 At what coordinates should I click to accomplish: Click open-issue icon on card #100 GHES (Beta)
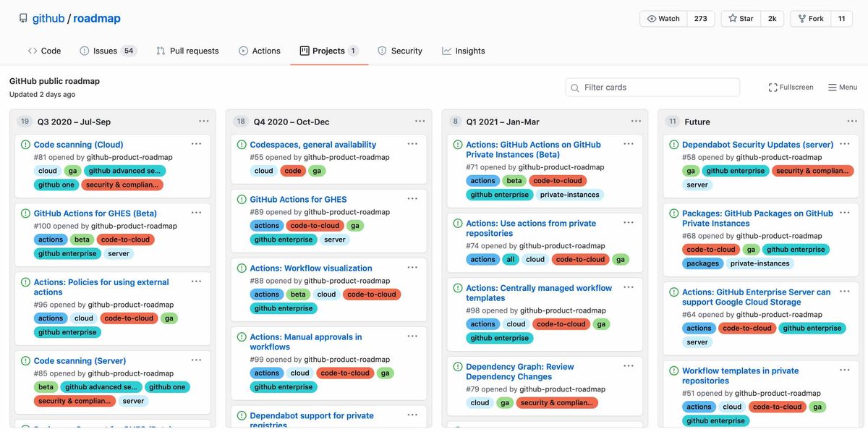[x=25, y=213]
